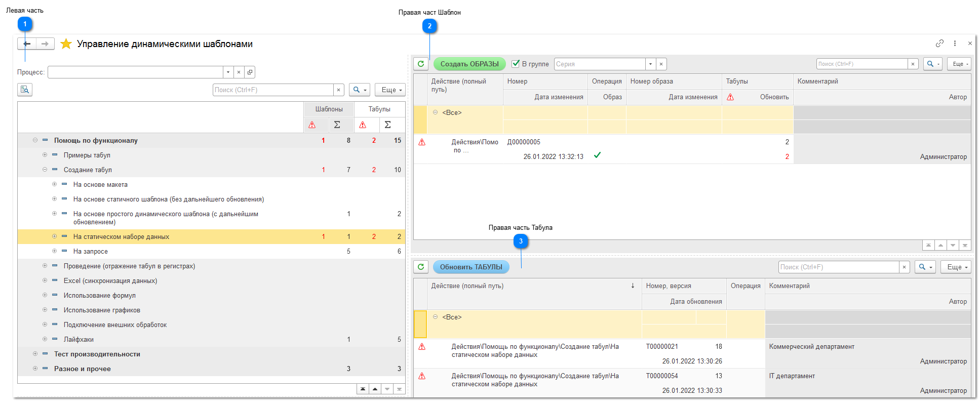Open the lower right Еще menu
Viewport: 980px width, 404px height.
coord(956,267)
